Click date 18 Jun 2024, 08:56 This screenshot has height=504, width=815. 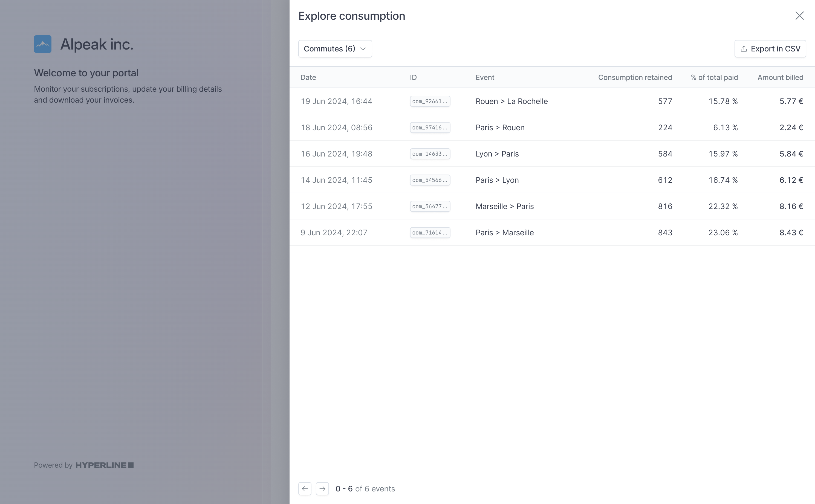click(x=336, y=127)
